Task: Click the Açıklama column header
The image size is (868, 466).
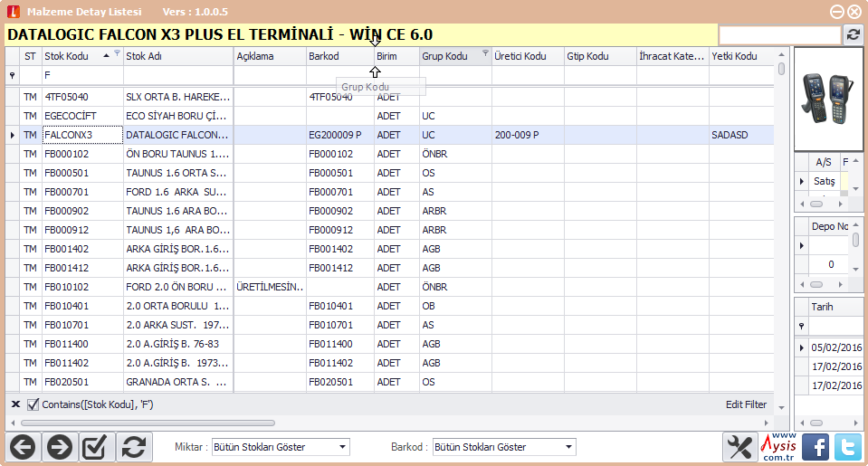Action: [270, 56]
